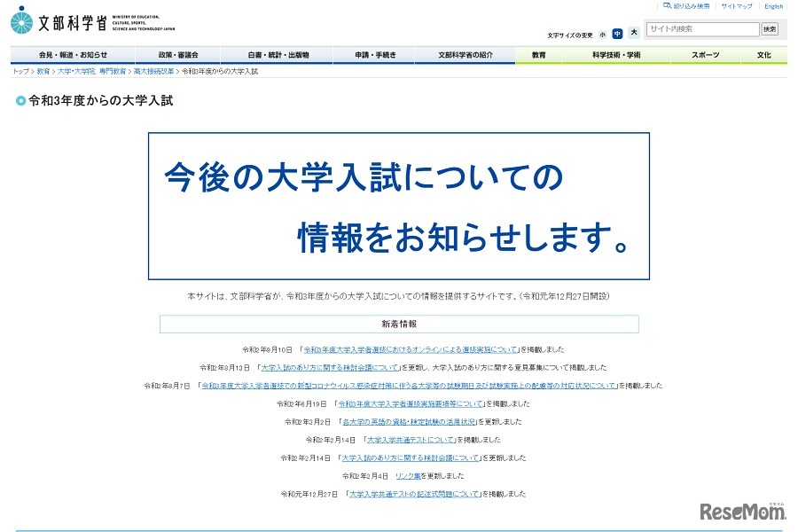
Task: Click the サイト内検索 input field
Action: (700, 27)
